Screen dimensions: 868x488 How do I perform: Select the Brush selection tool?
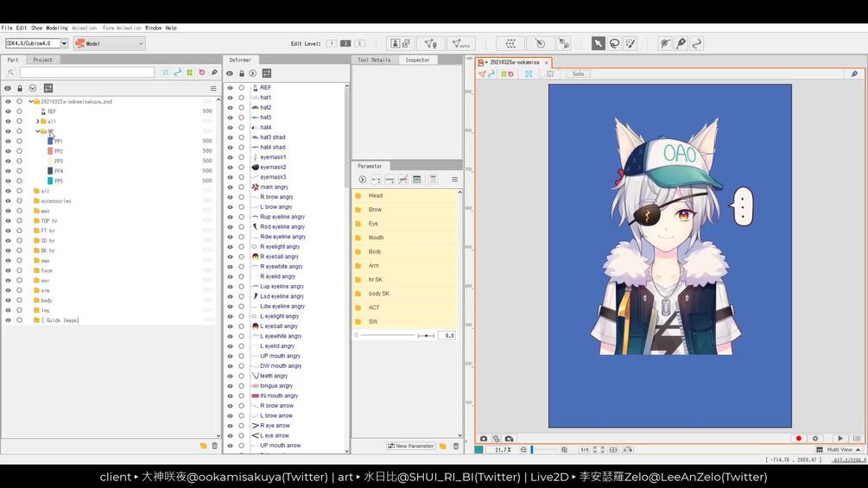[630, 43]
